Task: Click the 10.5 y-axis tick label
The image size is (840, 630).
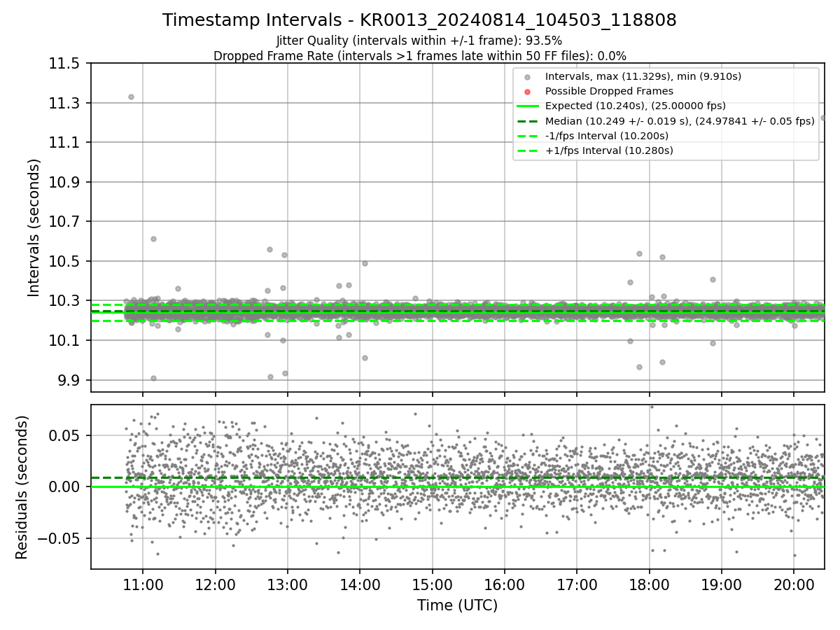Action: 66,261
